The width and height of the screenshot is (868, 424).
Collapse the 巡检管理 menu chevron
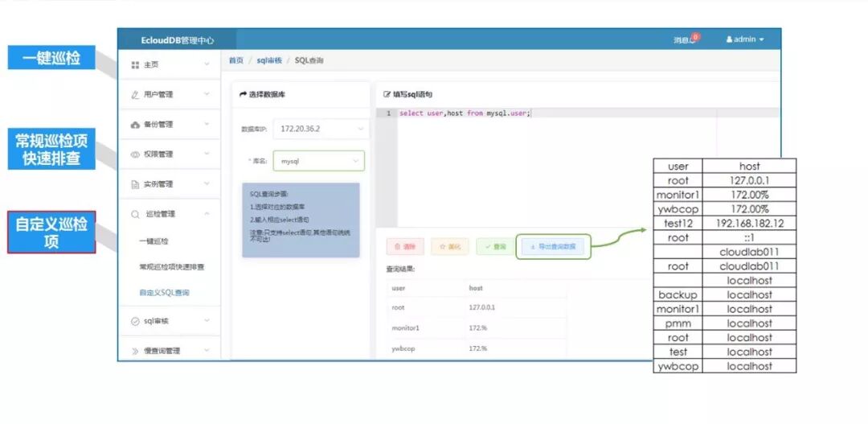(x=207, y=214)
